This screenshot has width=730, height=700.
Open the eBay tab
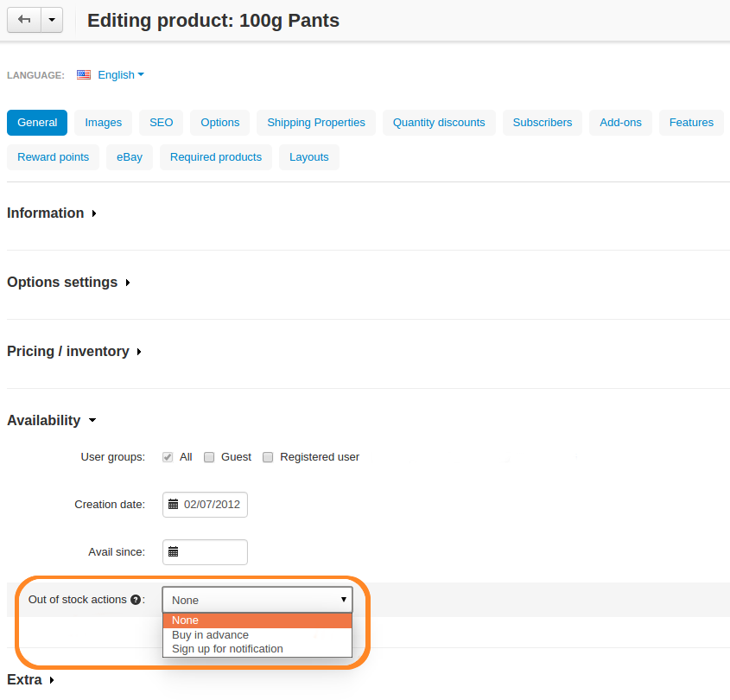tap(130, 157)
